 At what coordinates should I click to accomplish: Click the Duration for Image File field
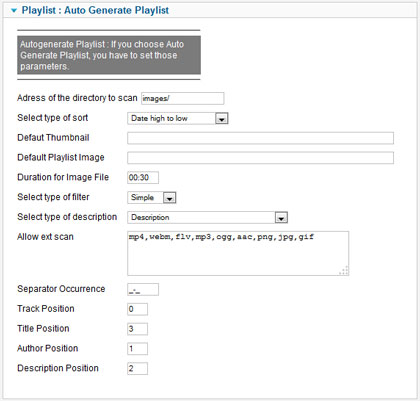[x=143, y=177]
